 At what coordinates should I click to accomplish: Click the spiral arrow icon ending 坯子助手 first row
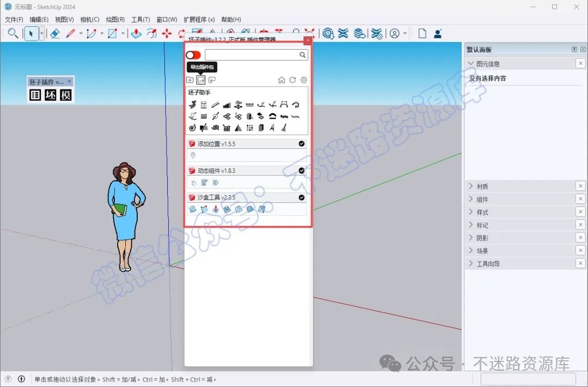pyautogui.click(x=296, y=105)
